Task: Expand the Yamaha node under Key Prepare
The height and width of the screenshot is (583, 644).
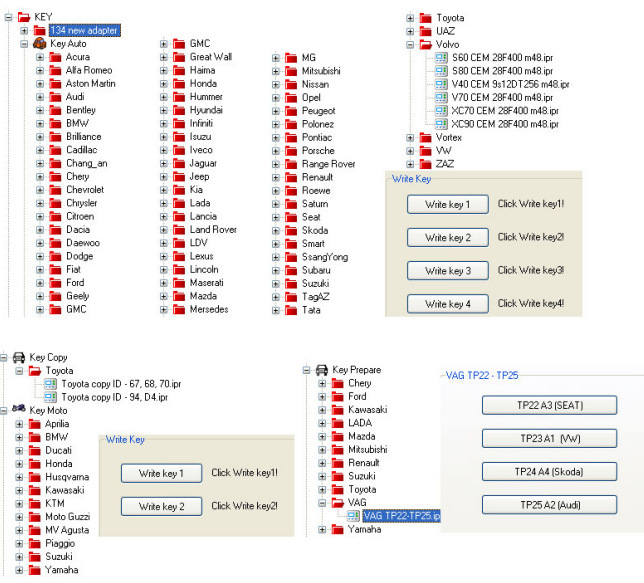Action: coord(322,529)
